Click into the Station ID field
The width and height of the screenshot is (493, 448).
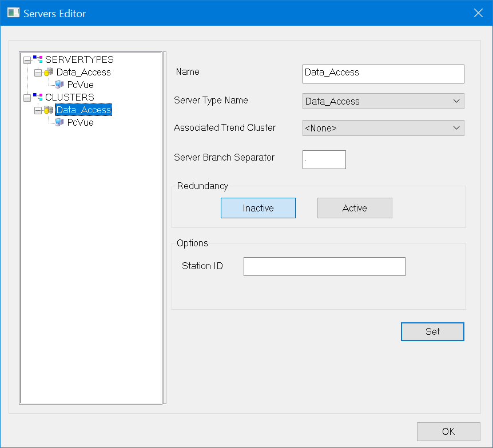click(x=324, y=266)
